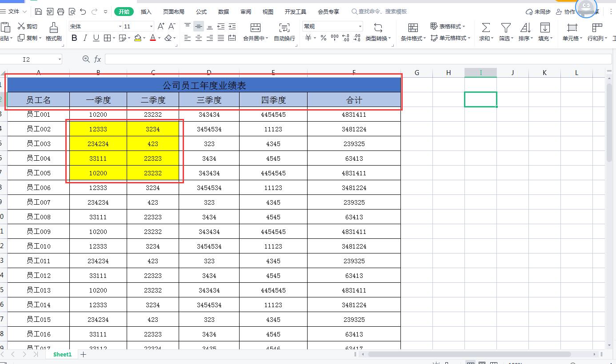The image size is (616, 364).
Task: Click the Format Painter (格式刷) brush icon
Action: click(53, 28)
